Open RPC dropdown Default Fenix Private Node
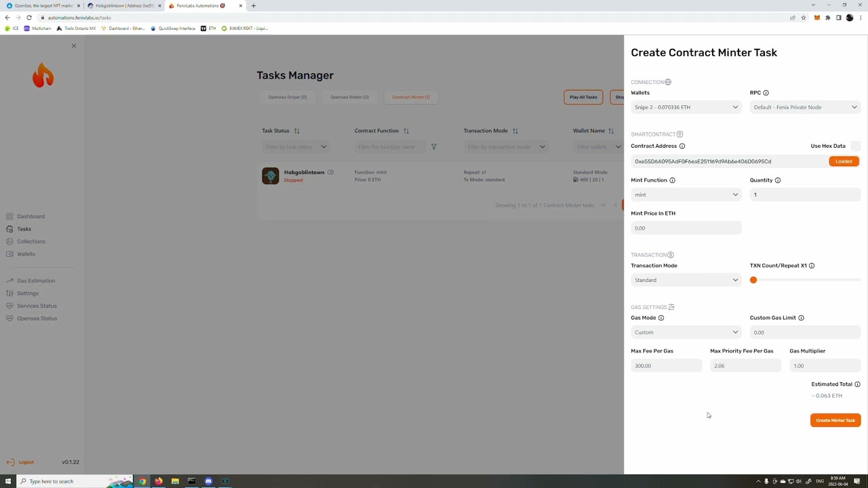This screenshot has width=868, height=488. click(x=805, y=107)
